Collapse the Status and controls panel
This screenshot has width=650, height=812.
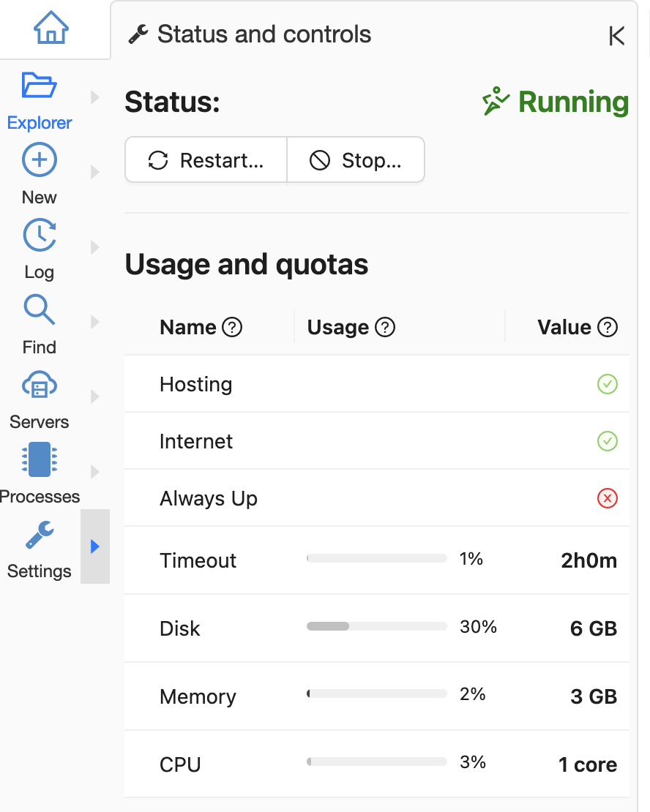616,36
